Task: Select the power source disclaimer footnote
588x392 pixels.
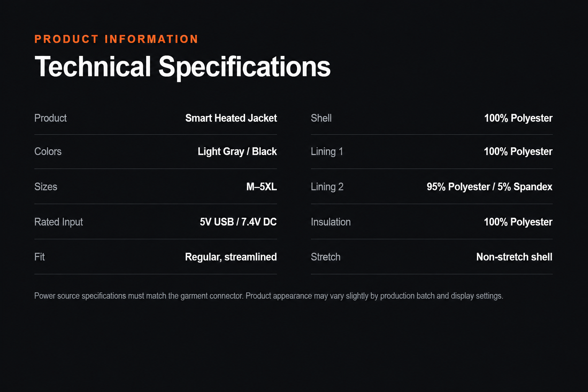Action: [x=269, y=296]
